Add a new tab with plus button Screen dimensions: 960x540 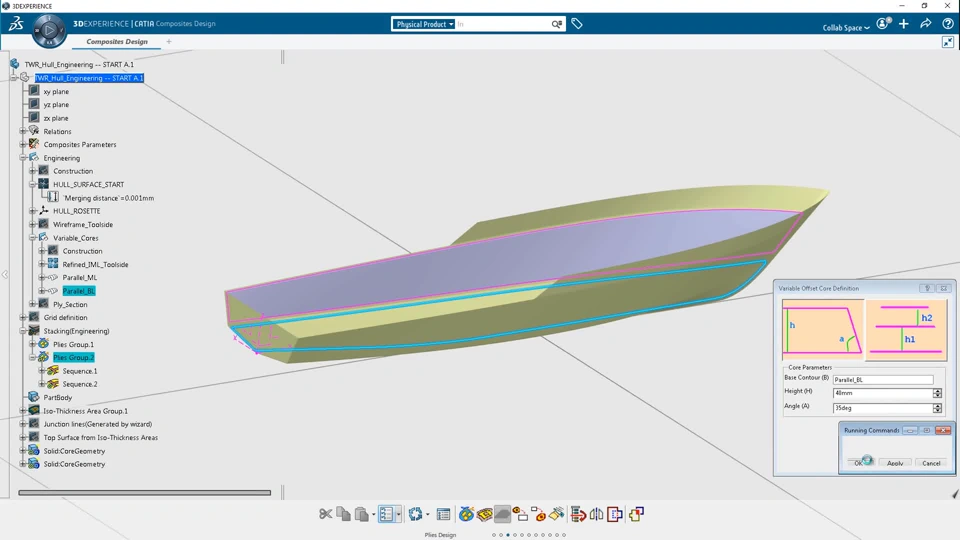click(x=169, y=42)
